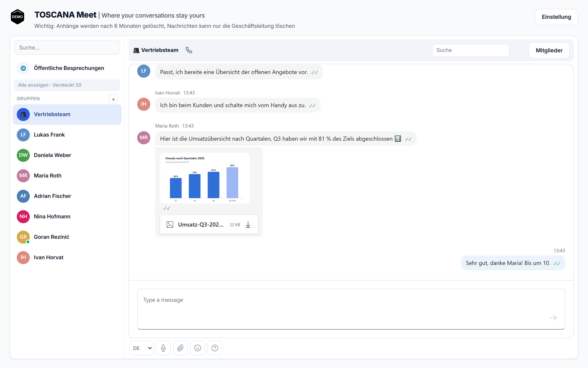Open chat with Lukas Frank

67,135
